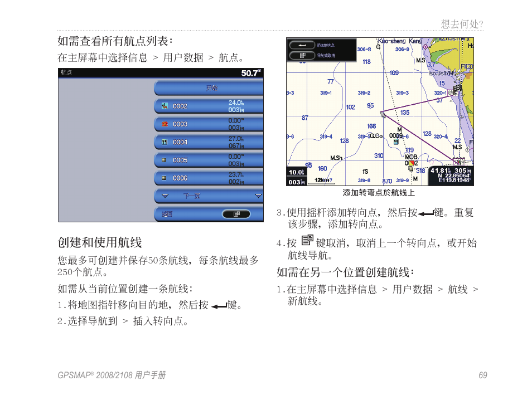Image resolution: width=532 pixels, height=405 pixels.
Task: Go to next page with 下一页
Action: click(209, 196)
